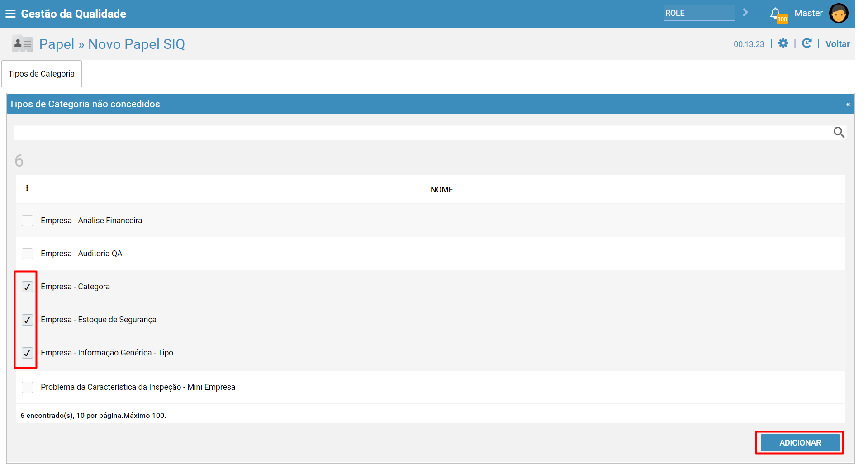This screenshot has height=465, width=868.
Task: Click the search magnifier icon
Action: [839, 132]
